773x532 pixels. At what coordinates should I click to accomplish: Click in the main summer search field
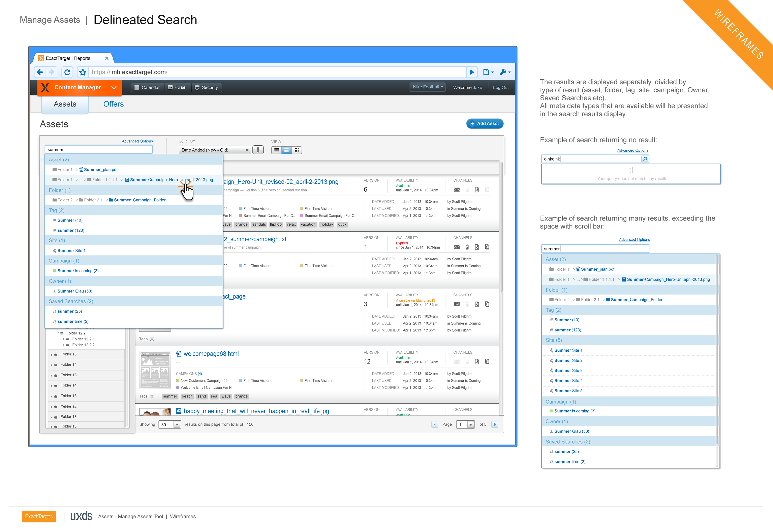coord(99,149)
